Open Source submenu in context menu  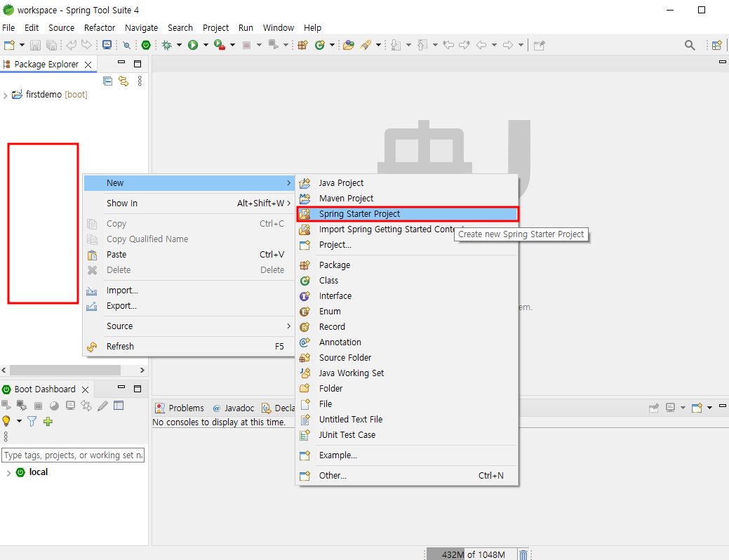pyautogui.click(x=189, y=326)
